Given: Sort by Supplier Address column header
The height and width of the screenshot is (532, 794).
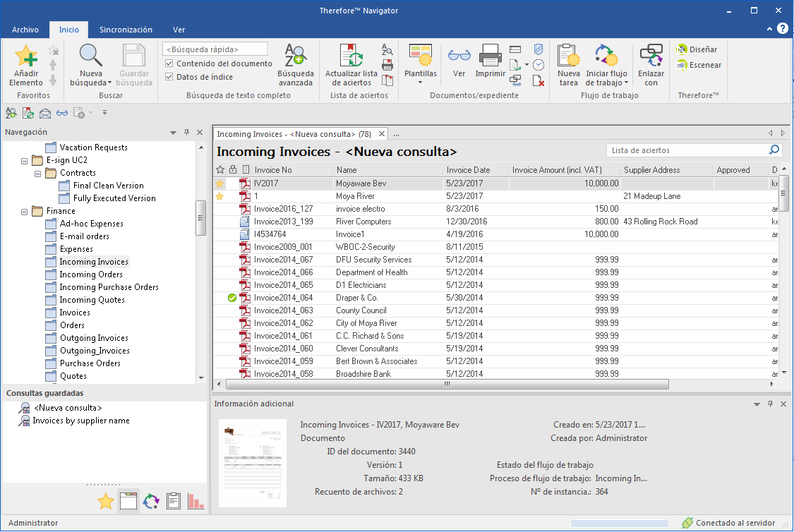Looking at the screenshot, I should (666, 170).
